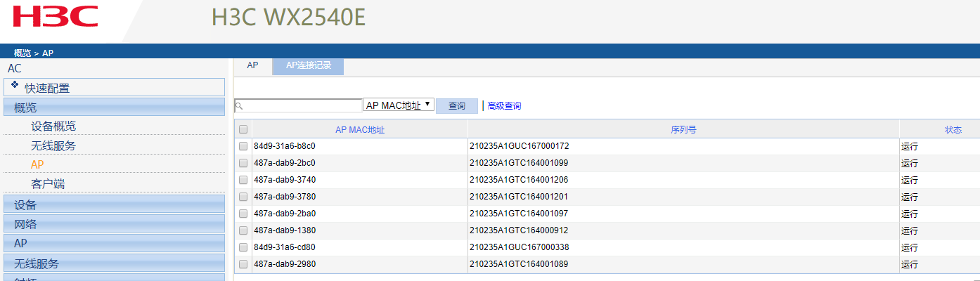Open the AP MAC地址 search type dropdown
This screenshot has height=281, width=980.
click(x=399, y=105)
